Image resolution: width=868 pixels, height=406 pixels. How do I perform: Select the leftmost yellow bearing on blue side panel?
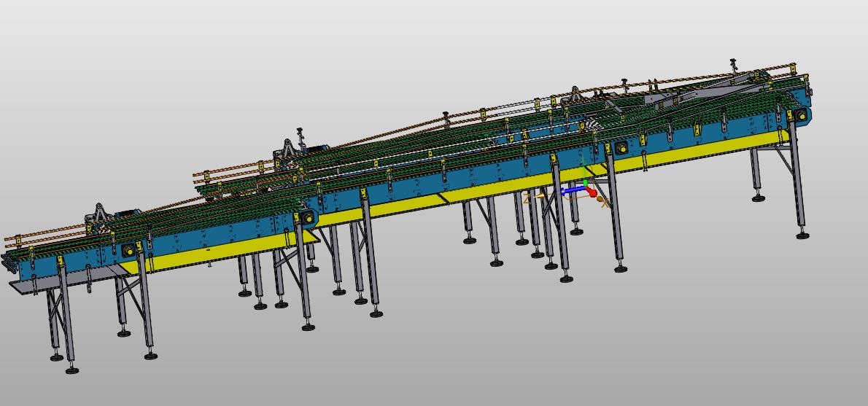point(129,251)
